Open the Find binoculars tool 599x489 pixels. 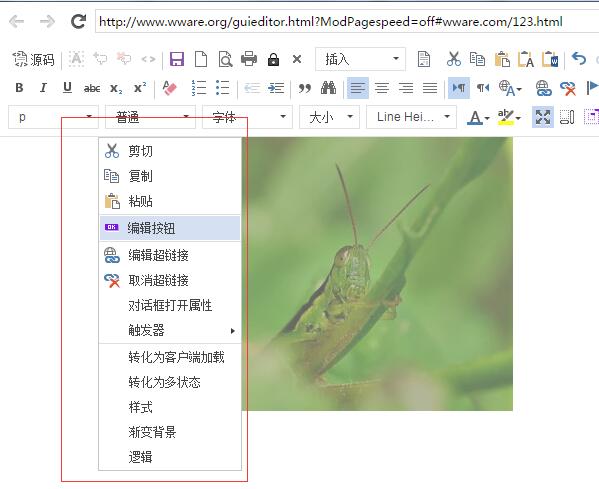(328, 88)
